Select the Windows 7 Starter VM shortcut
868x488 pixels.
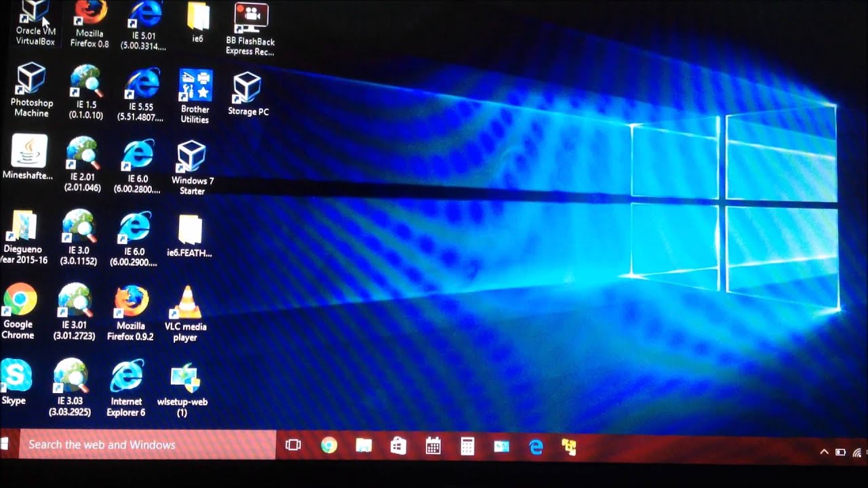point(192,168)
